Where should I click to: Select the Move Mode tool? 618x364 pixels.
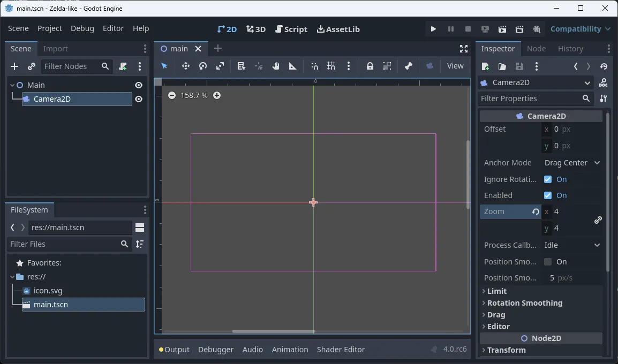(x=186, y=66)
